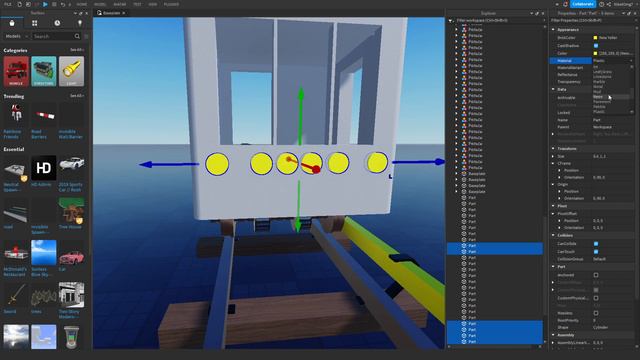Select the Sunless Blue Sky model thumbnail
The image size is (640, 360).
pos(44,253)
